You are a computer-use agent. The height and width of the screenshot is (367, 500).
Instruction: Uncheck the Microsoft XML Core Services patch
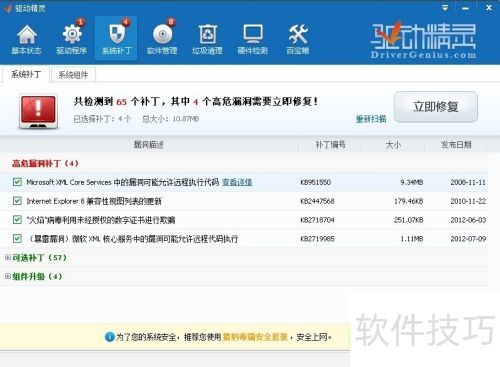(x=17, y=182)
